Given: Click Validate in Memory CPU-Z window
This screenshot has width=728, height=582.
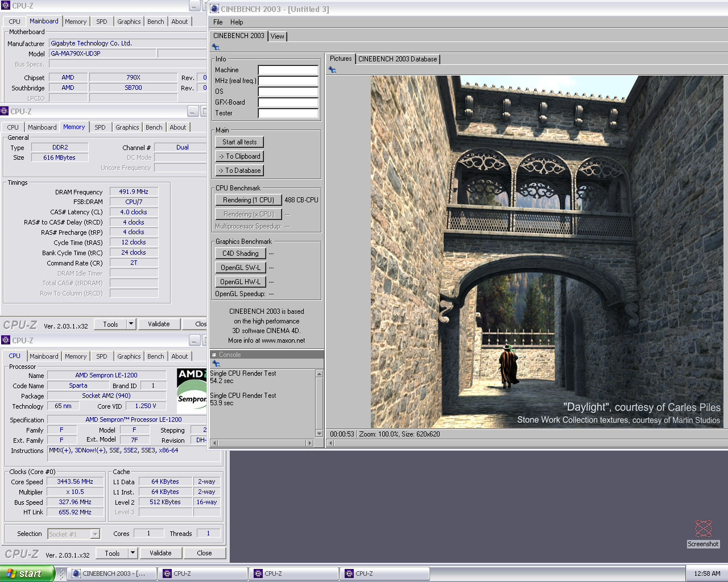Looking at the screenshot, I should pyautogui.click(x=159, y=324).
